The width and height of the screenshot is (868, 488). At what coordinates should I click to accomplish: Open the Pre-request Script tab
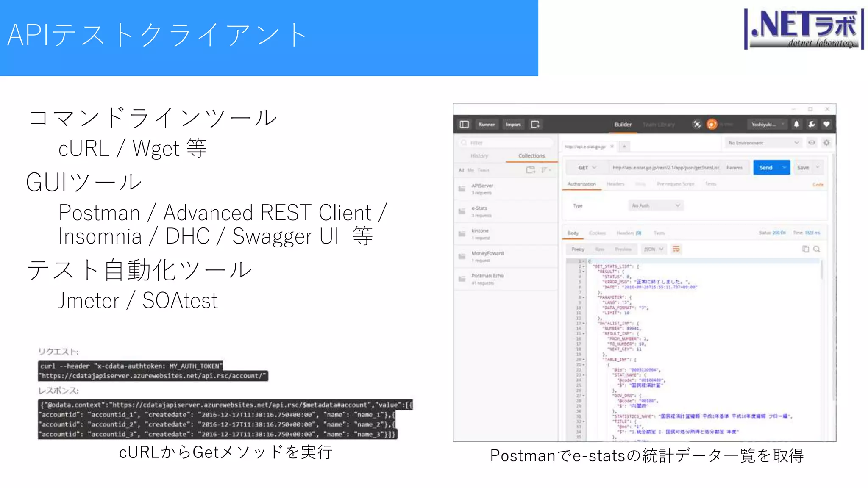pos(675,184)
